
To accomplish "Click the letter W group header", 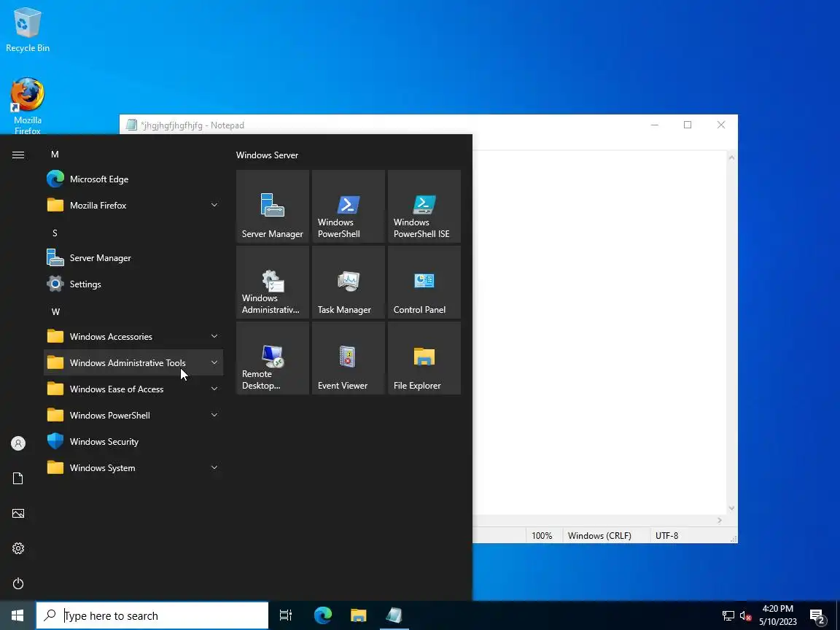I will [55, 312].
